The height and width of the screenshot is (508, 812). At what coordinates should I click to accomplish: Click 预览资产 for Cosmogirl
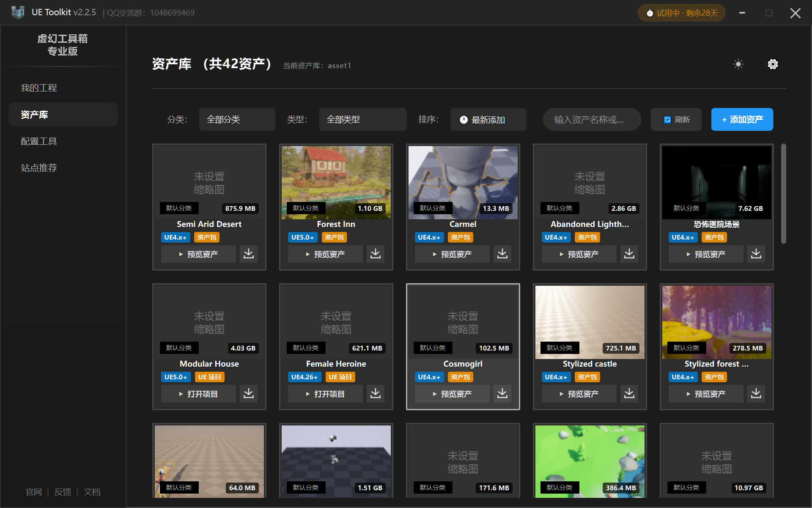[x=452, y=394]
